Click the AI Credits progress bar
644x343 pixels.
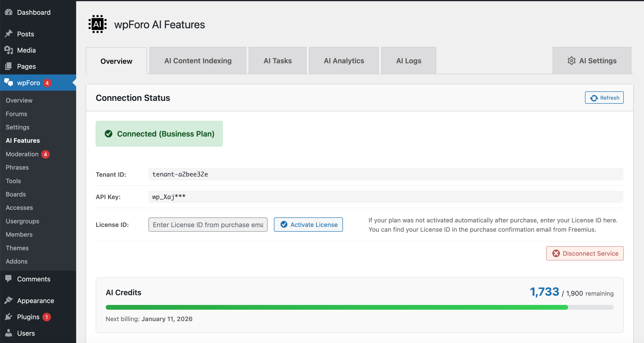pyautogui.click(x=359, y=307)
